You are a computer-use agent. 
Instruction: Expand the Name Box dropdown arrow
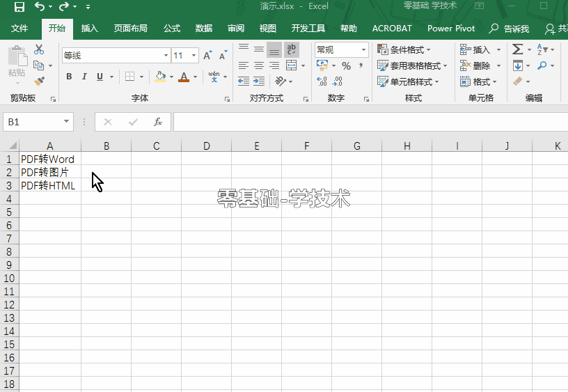pos(66,122)
